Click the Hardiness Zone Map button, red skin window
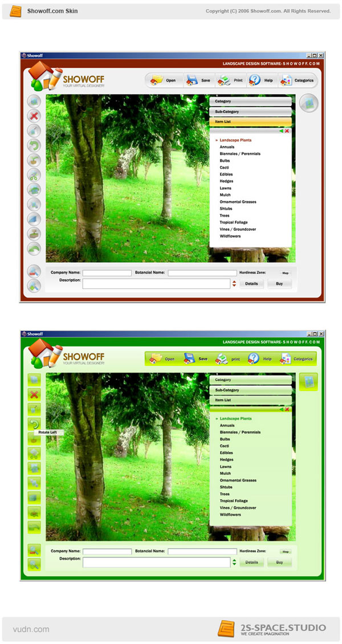This screenshot has width=342, height=644. 286,273
